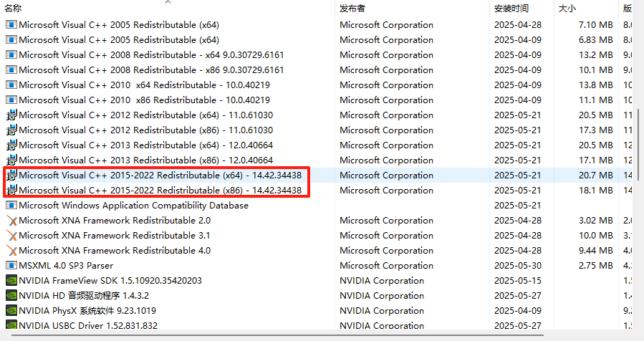644x341 pixels.
Task: Click XNA Framework Redistributable 3.1 icon
Action: coord(11,236)
